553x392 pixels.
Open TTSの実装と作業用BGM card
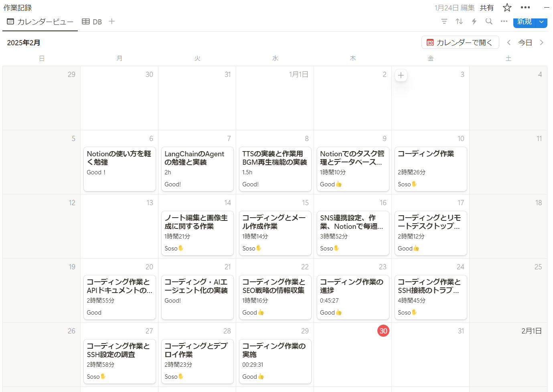[x=275, y=169]
